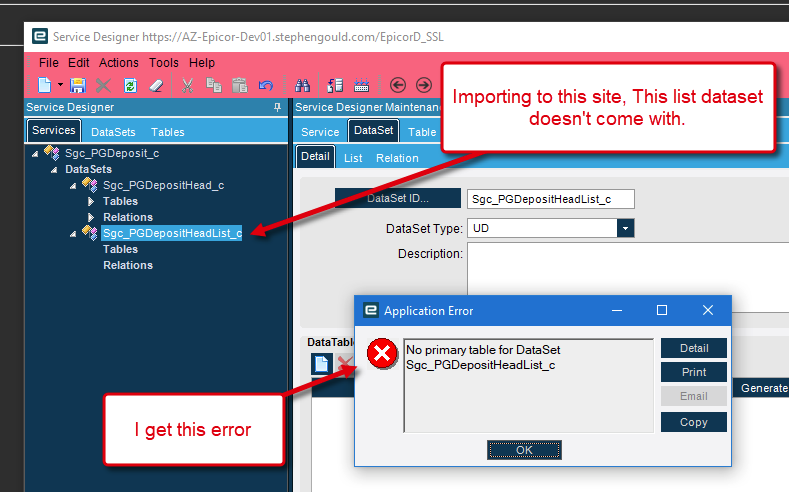789x492 pixels.
Task: Click the Sgc_PGDepositHeadList_c dataset node icon
Action: tap(90, 232)
